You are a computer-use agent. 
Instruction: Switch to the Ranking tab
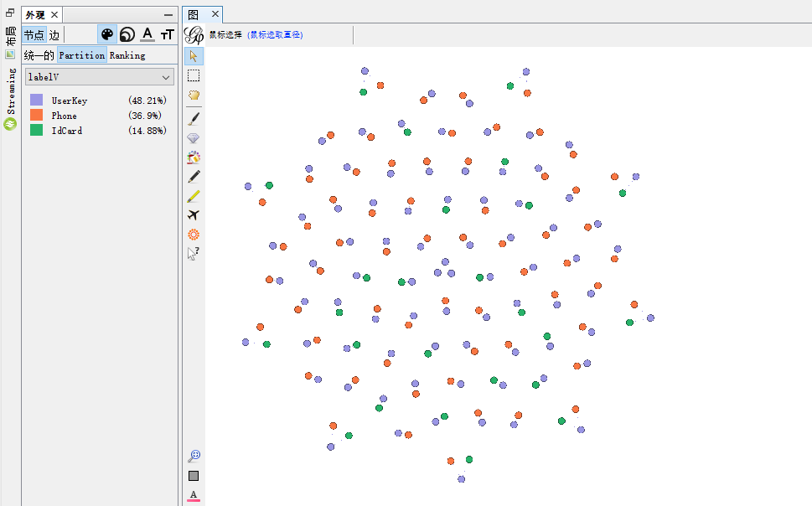pyautogui.click(x=127, y=55)
